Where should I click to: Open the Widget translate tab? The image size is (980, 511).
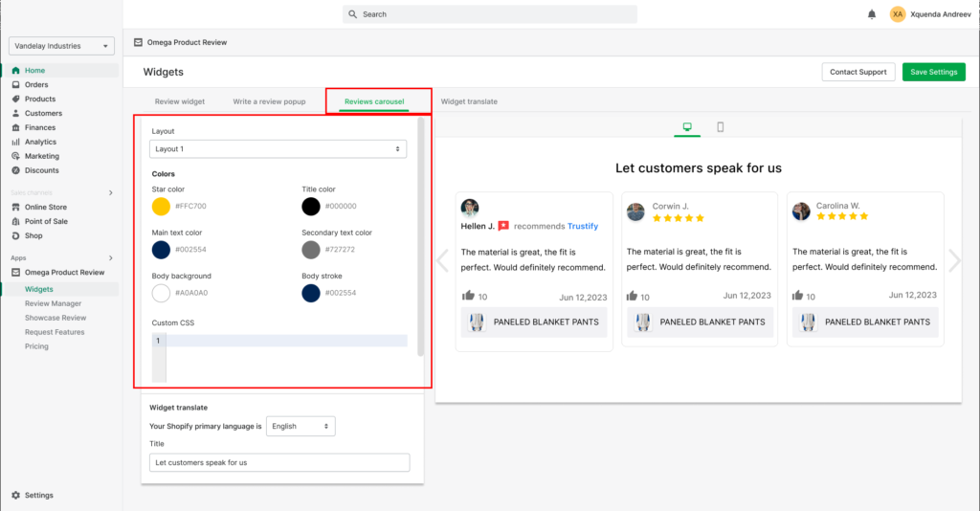[469, 101]
